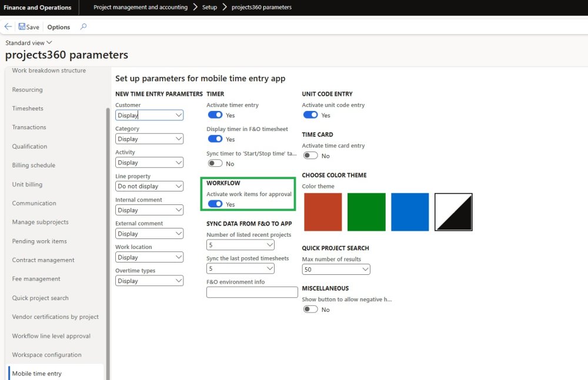The height and width of the screenshot is (380, 588).
Task: Open the Options menu
Action: point(58,27)
